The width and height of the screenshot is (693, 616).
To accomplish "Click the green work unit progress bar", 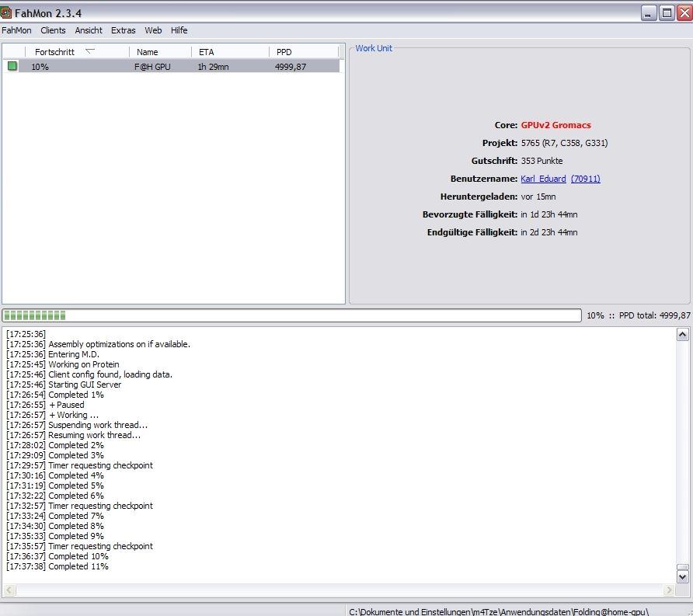I will coord(291,315).
